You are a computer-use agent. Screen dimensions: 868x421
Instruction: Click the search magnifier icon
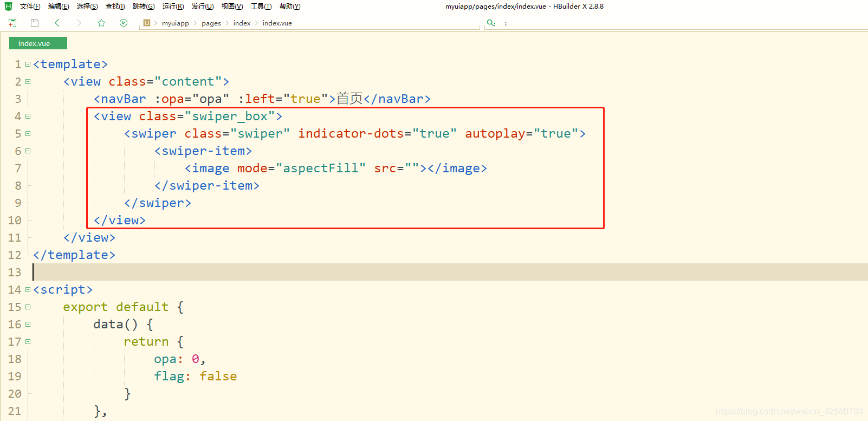(x=491, y=23)
